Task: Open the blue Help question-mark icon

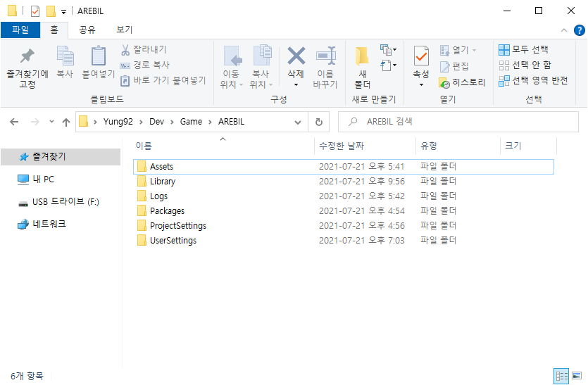Action: 579,30
